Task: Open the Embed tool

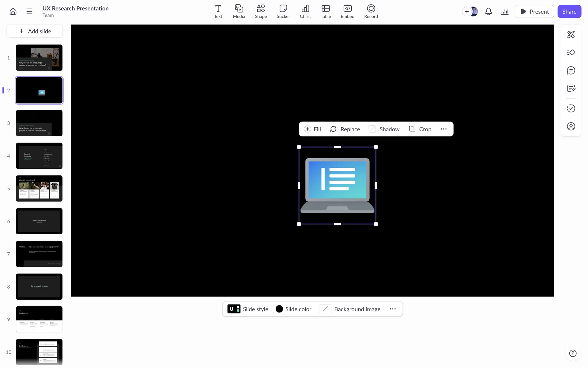Action: 347,12
